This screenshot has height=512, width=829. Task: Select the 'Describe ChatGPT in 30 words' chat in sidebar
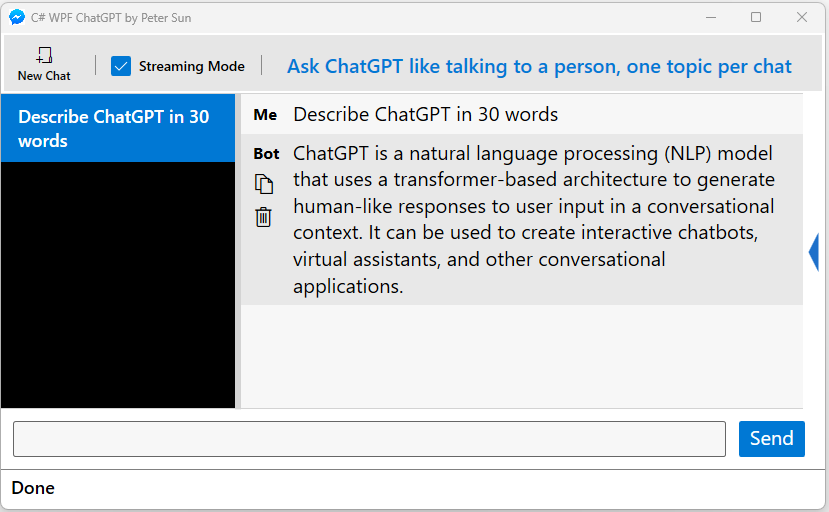pyautogui.click(x=118, y=129)
